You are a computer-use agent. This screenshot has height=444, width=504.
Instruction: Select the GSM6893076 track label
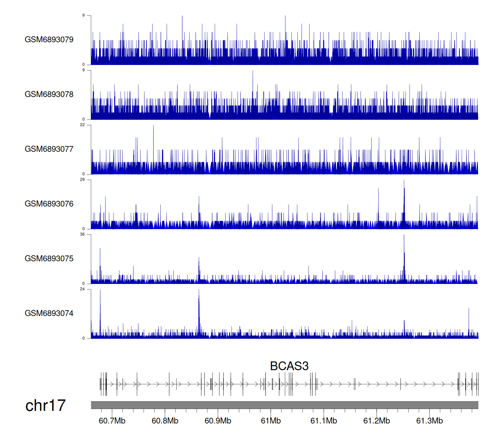[49, 204]
